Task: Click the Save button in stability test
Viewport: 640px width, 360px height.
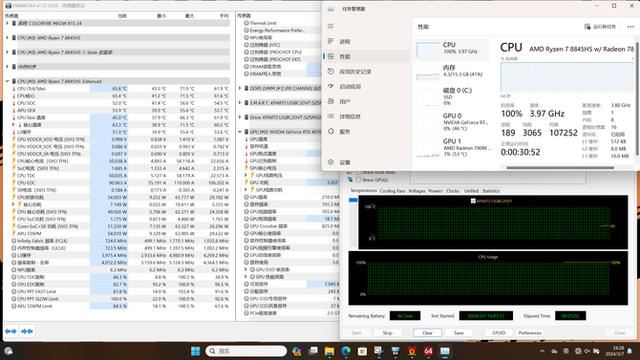Action: point(459,333)
